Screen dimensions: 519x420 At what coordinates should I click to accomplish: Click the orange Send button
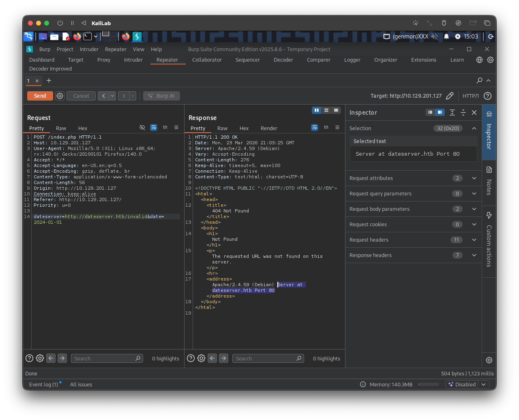(x=40, y=96)
